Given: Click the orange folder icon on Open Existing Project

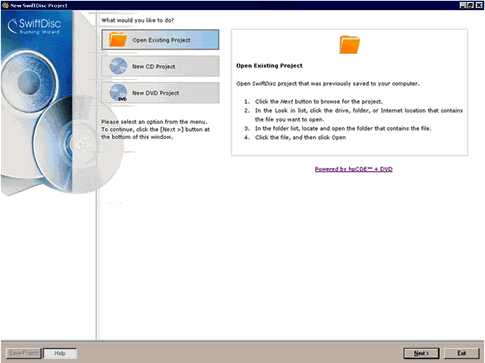Looking at the screenshot, I should tap(118, 39).
